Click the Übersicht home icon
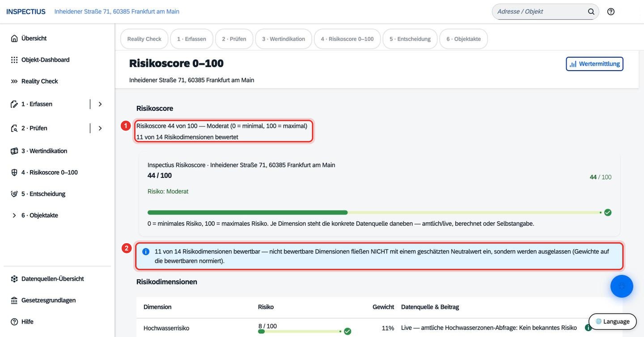644x337 pixels. [x=14, y=38]
